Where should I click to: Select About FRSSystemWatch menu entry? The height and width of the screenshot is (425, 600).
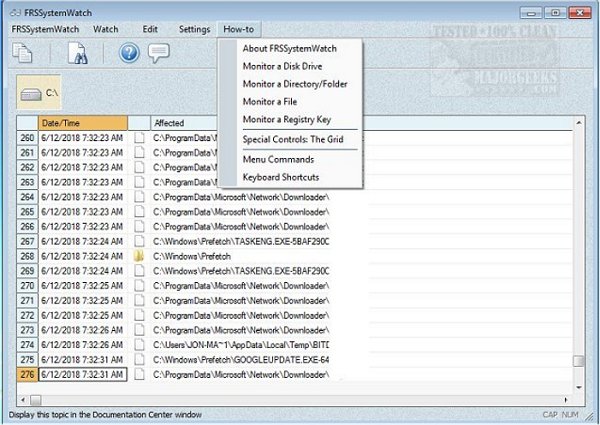coord(290,49)
